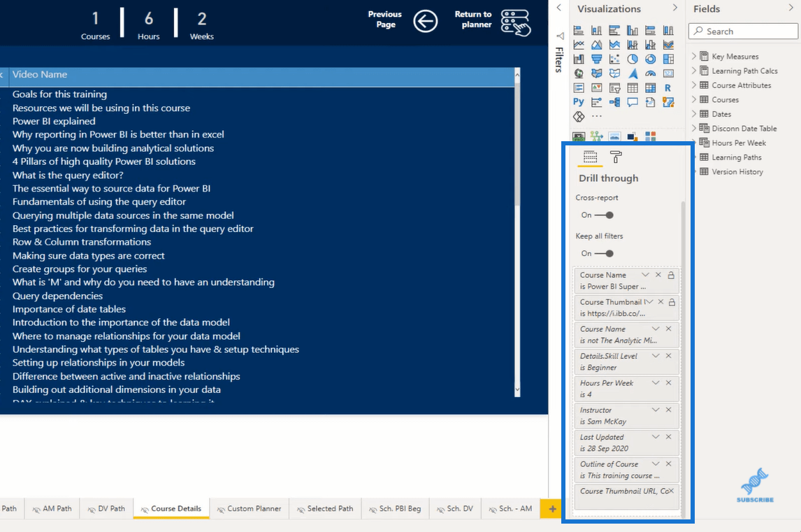Remove the Hours Per Week drill-through filter

[x=669, y=383]
